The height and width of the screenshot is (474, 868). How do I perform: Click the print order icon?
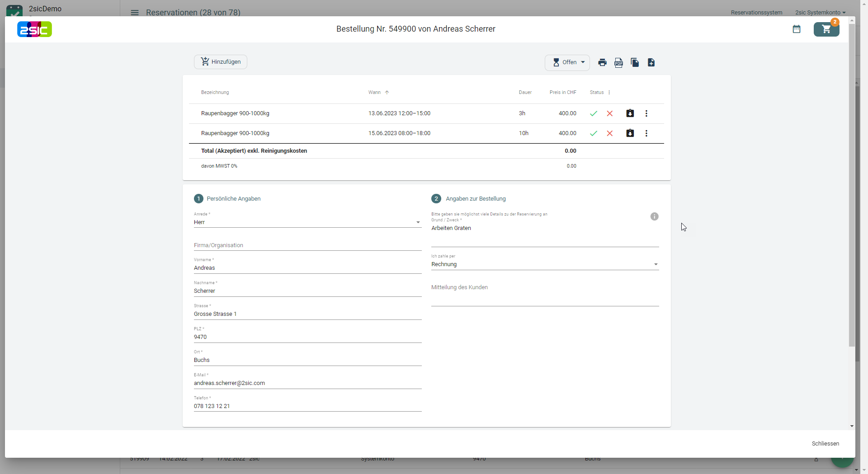[x=602, y=62]
